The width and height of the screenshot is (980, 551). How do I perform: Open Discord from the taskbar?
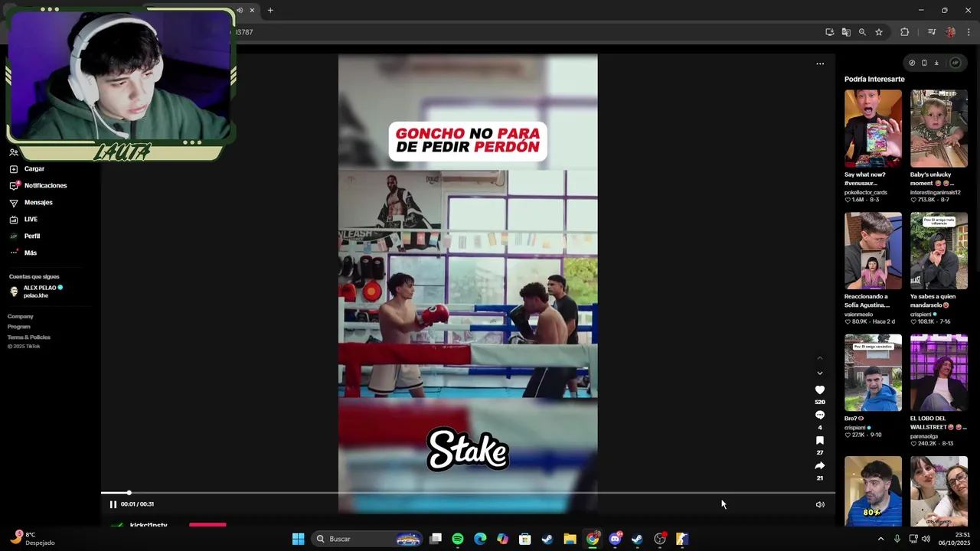tap(615, 539)
